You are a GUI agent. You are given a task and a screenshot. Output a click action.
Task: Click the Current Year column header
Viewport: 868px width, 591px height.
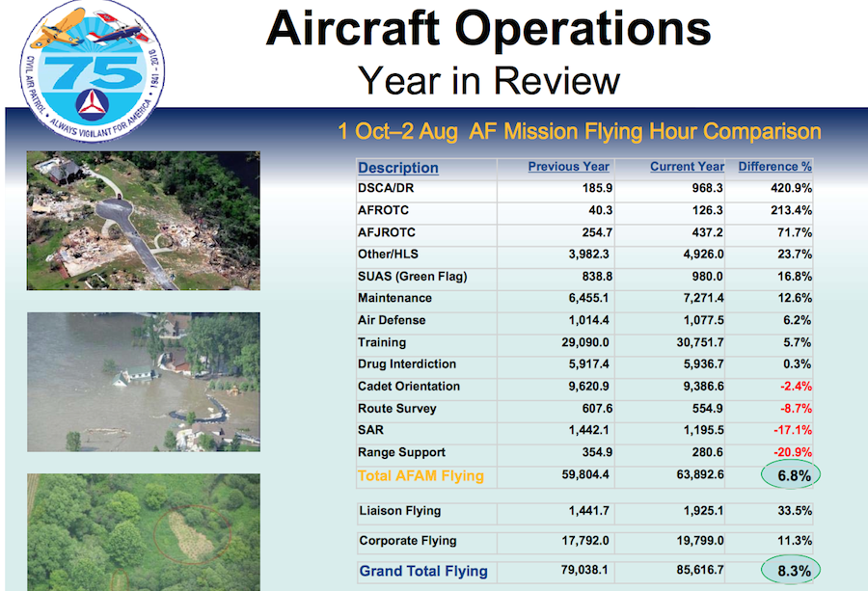pos(686,167)
